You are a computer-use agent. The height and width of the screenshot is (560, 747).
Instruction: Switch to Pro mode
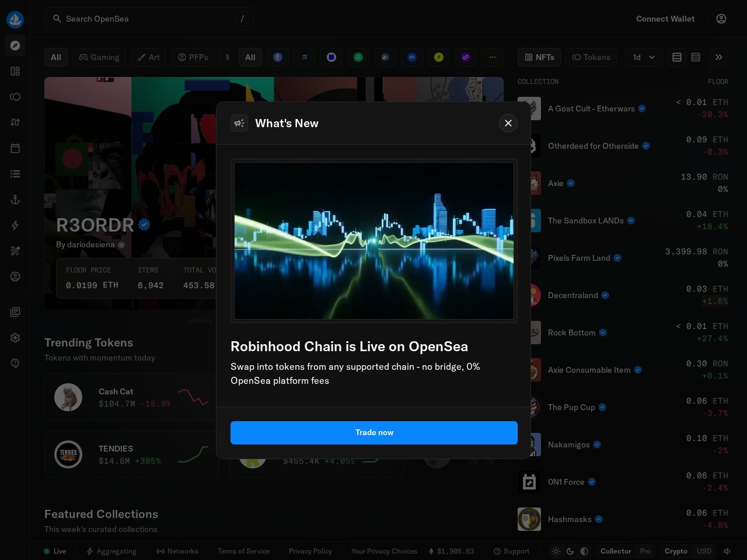click(645, 551)
